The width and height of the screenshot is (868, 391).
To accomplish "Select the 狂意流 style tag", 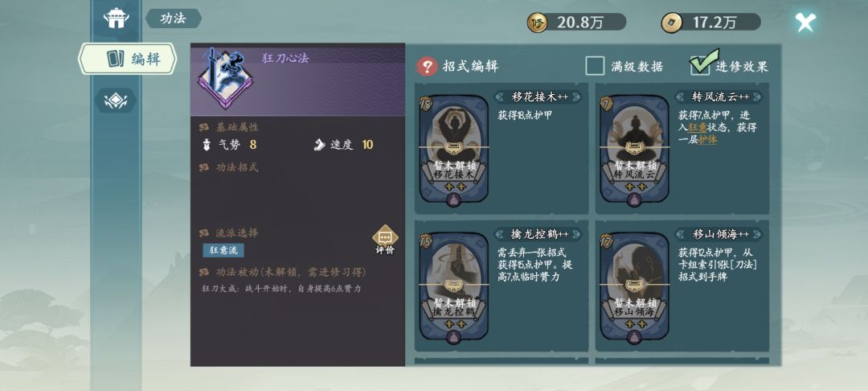I will 223,250.
